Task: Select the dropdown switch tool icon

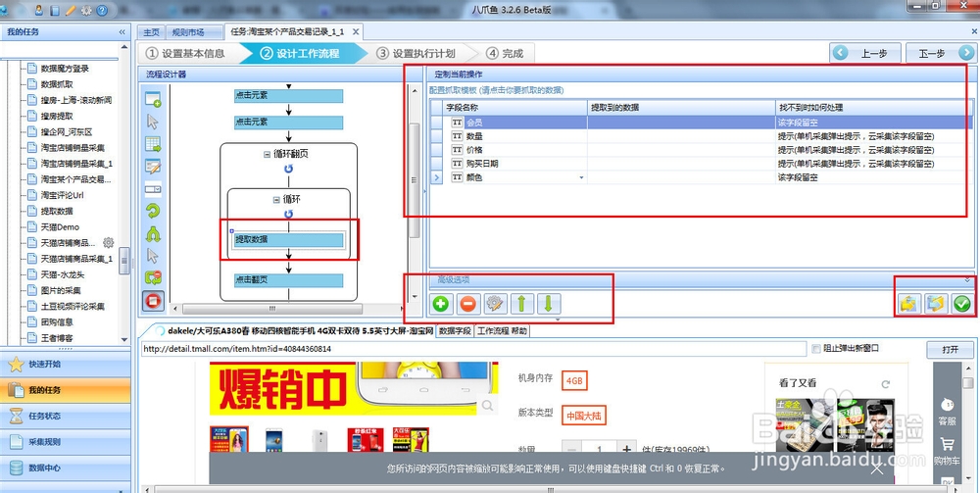Action: tap(153, 189)
